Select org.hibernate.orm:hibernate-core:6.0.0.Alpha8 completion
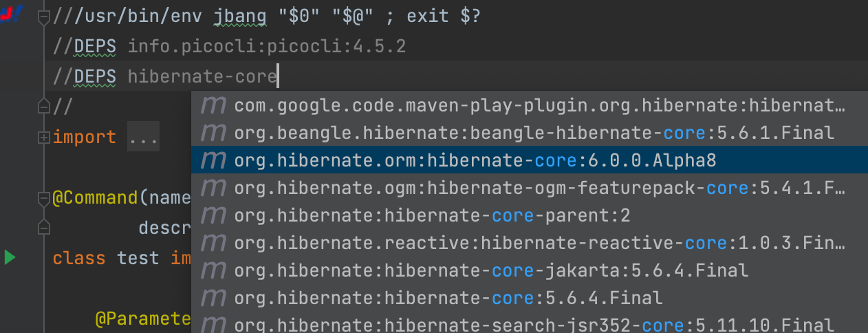Viewport: 868px width, 333px height. 529,160
